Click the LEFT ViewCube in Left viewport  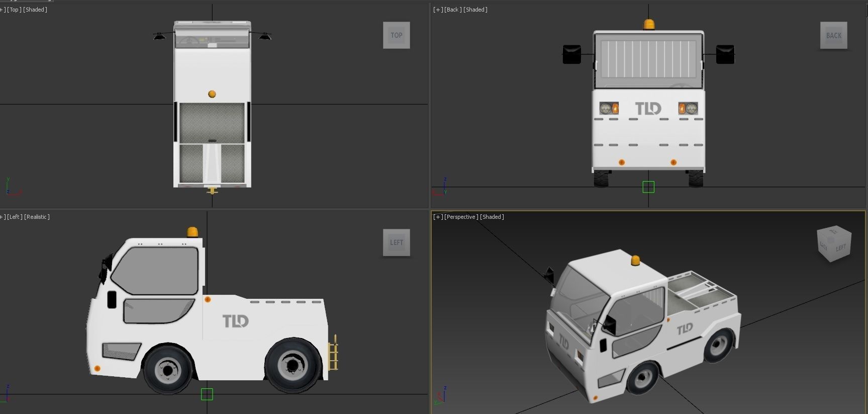[x=396, y=242]
